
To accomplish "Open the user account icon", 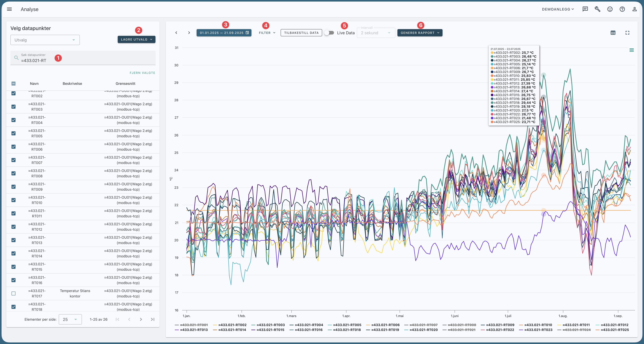I will click(634, 9).
